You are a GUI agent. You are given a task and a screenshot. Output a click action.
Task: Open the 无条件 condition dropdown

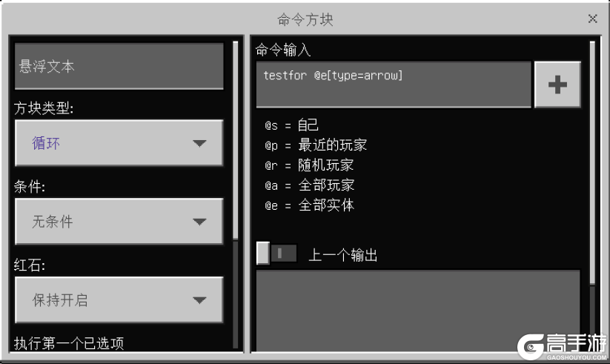click(119, 222)
